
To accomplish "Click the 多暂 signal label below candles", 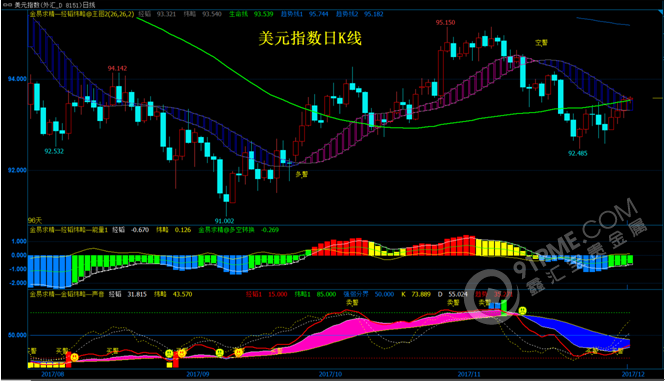I will (302, 174).
